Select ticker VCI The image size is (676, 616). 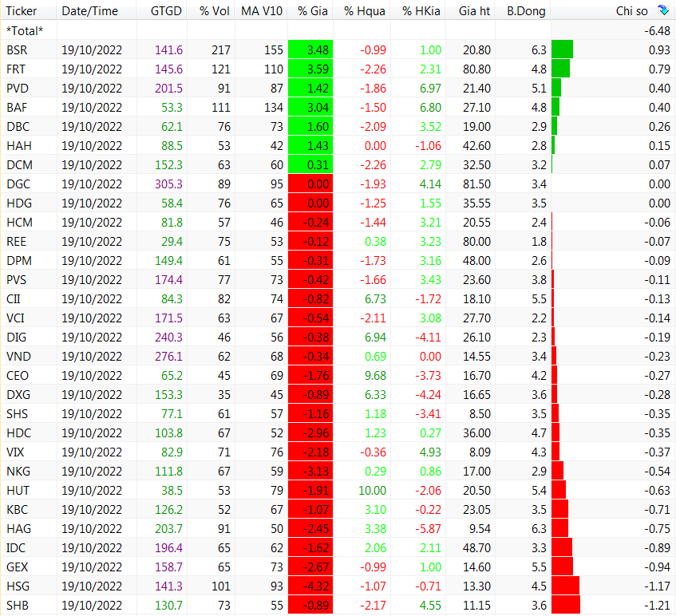click(x=15, y=318)
